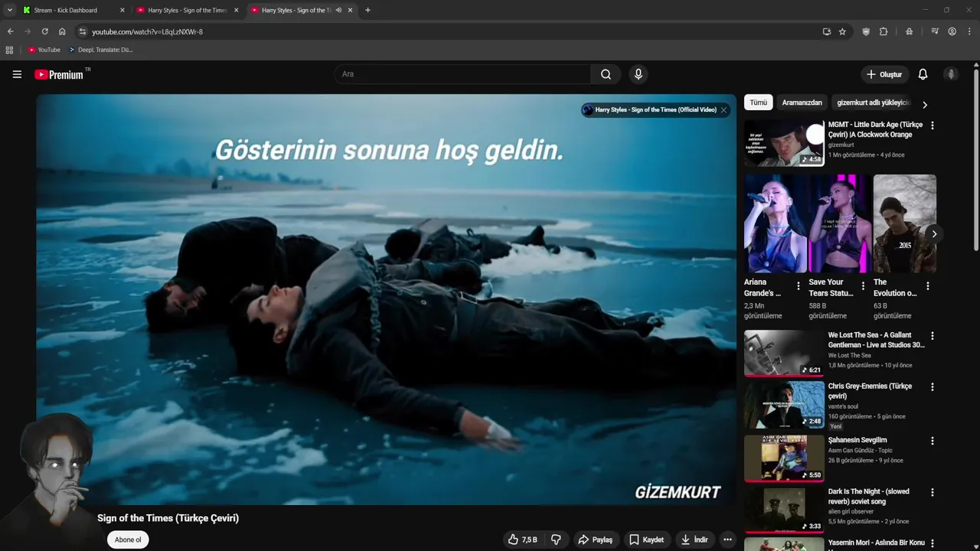Open YouTube notifications bell
Screen dimensions: 980x551
coord(923,74)
